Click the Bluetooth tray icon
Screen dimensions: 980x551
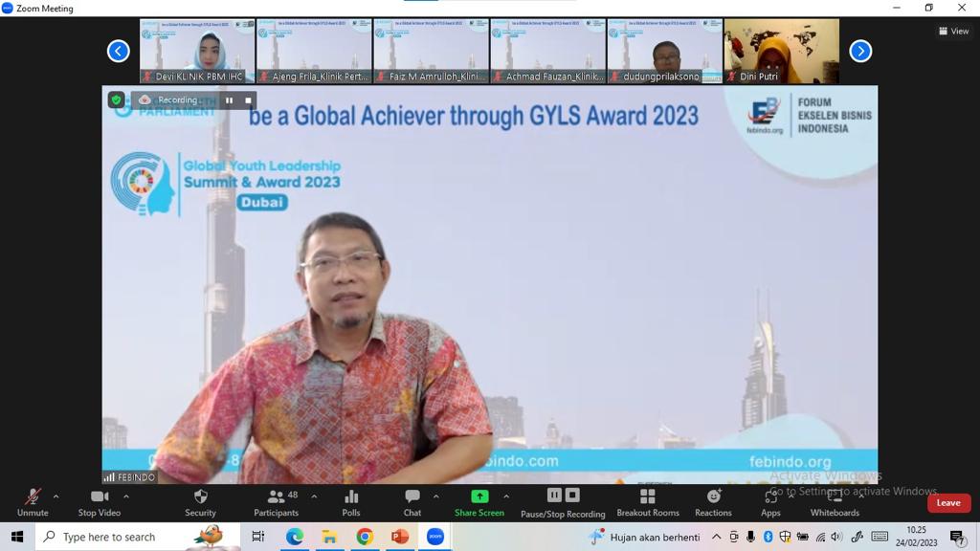pyautogui.click(x=768, y=537)
